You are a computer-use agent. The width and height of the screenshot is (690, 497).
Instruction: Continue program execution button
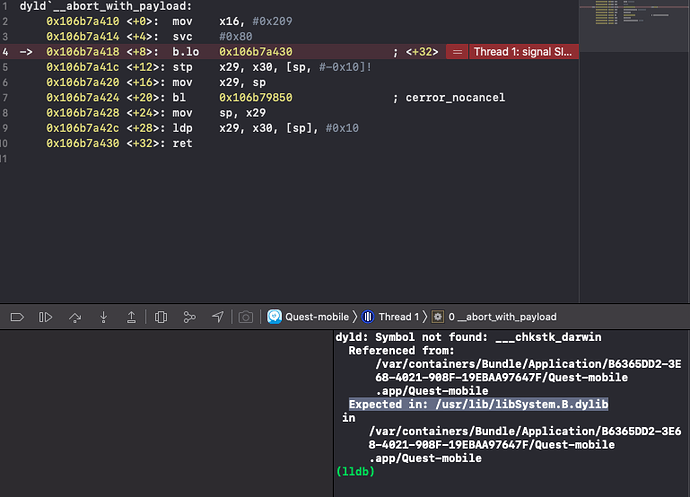(45, 317)
